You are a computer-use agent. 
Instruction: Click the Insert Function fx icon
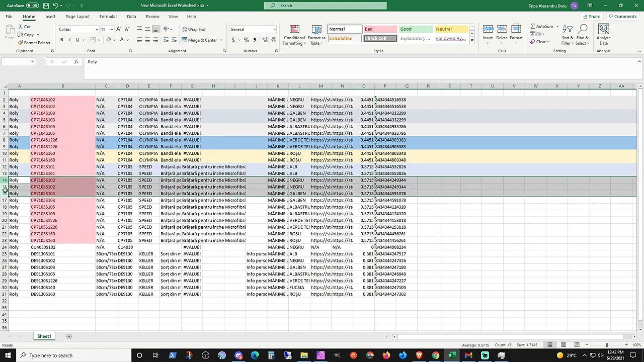[76, 61]
